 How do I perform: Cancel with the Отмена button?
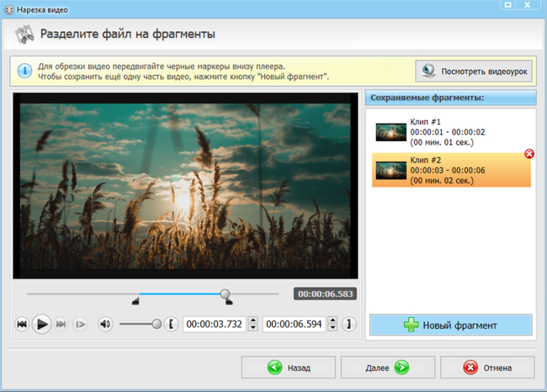pyautogui.click(x=487, y=368)
